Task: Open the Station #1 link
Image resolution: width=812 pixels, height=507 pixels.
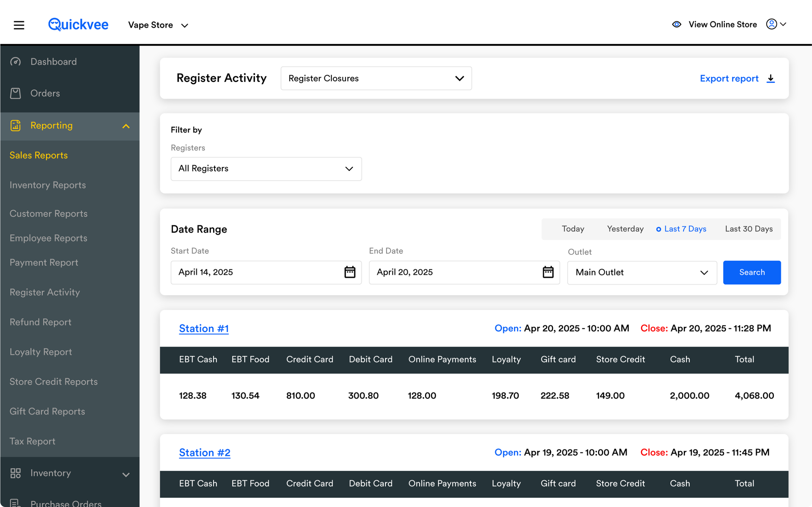Action: 204,329
